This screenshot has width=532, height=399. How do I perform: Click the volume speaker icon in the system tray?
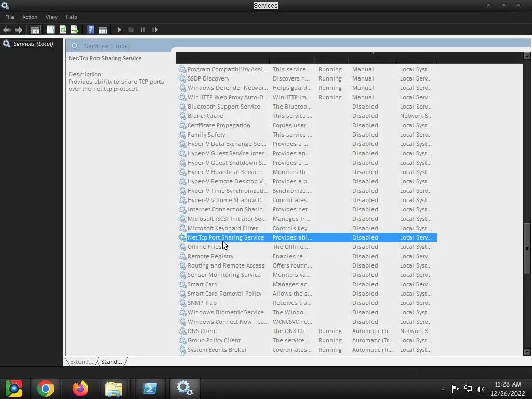(481, 389)
